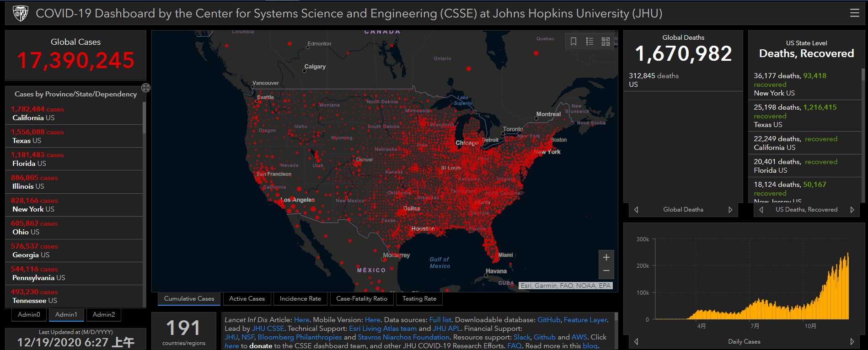Click left arrow beside US Deaths, Recovered
Viewport: 868px width, 350px height.
coord(761,210)
